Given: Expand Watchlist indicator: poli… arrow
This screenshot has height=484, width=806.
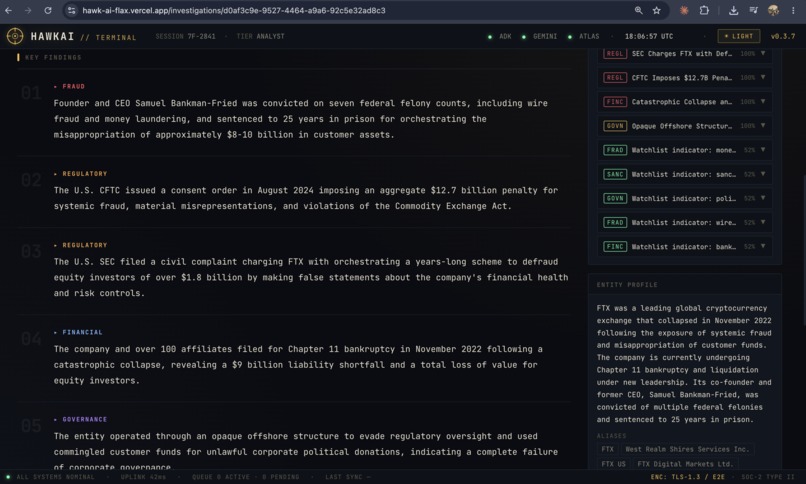Looking at the screenshot, I should point(763,198).
